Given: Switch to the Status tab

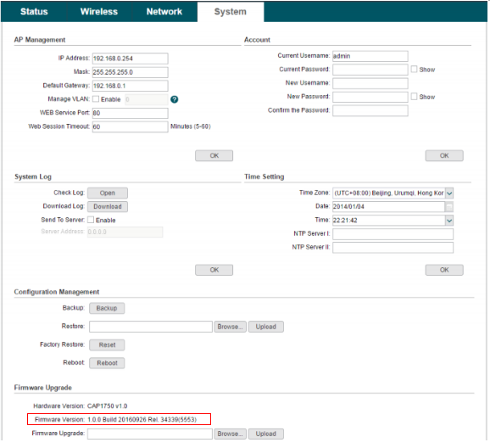Looking at the screenshot, I should coord(34,12).
